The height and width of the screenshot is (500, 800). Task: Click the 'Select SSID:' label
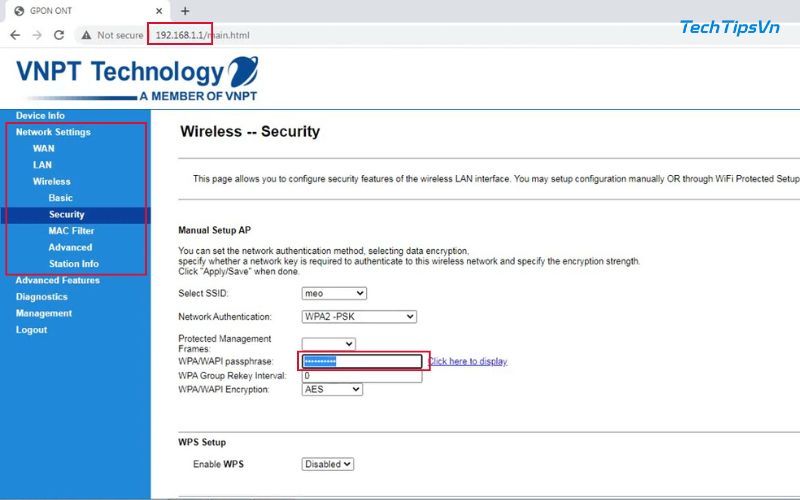(x=203, y=293)
